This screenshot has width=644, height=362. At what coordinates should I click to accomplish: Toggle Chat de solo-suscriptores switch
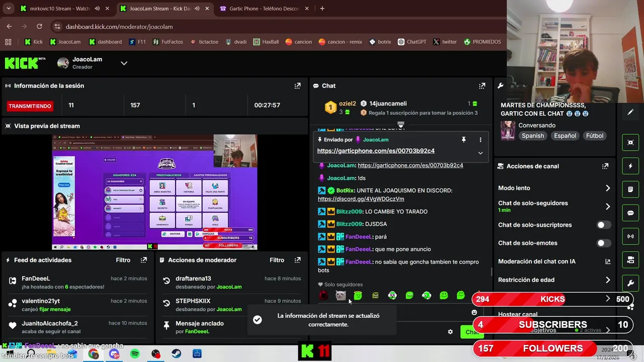(604, 225)
